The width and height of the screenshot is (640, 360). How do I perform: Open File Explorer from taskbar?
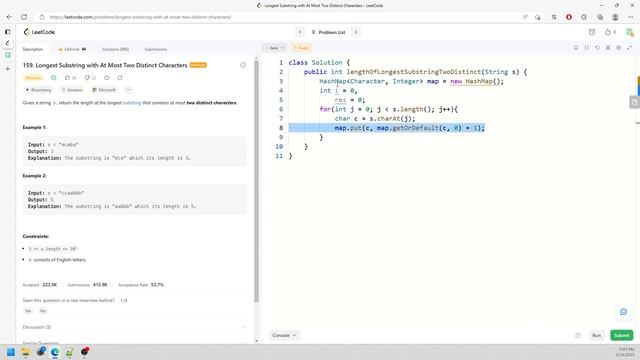click(26, 352)
